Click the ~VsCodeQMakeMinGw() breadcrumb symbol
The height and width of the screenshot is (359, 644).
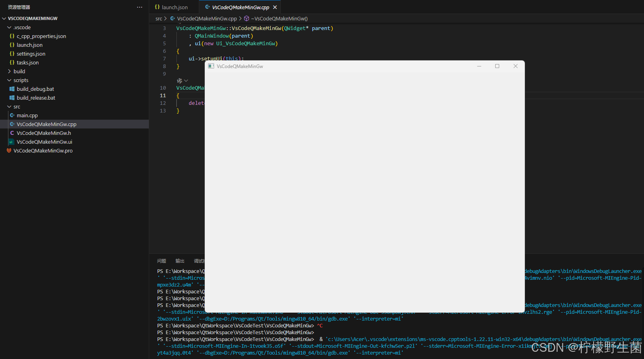279,18
